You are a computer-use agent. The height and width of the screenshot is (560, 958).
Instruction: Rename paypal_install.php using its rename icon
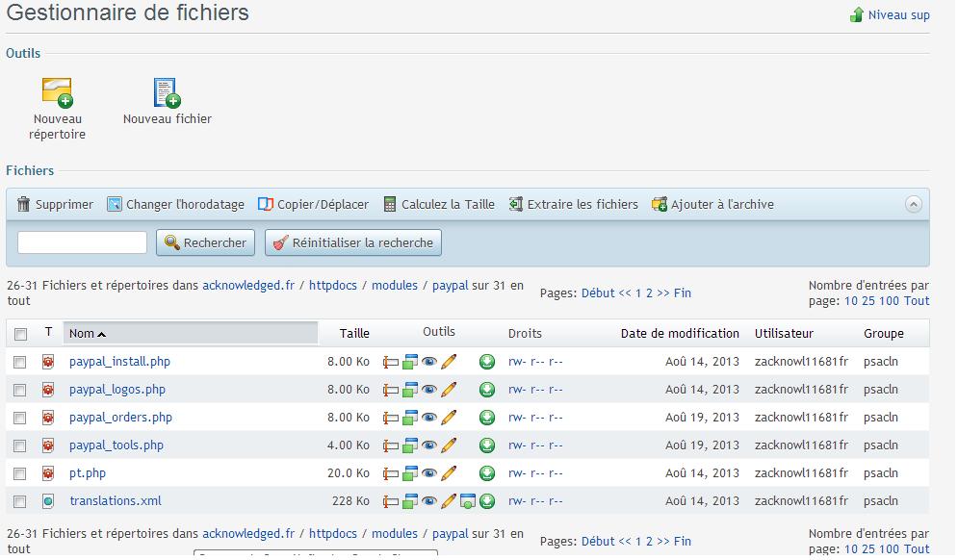click(x=390, y=362)
